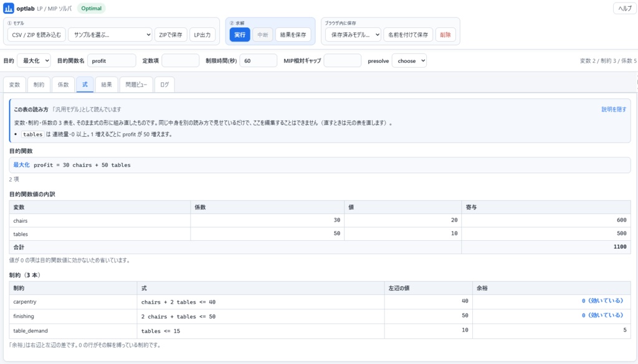Click the formula tables <= 15
The image size is (638, 364).
pyautogui.click(x=161, y=331)
